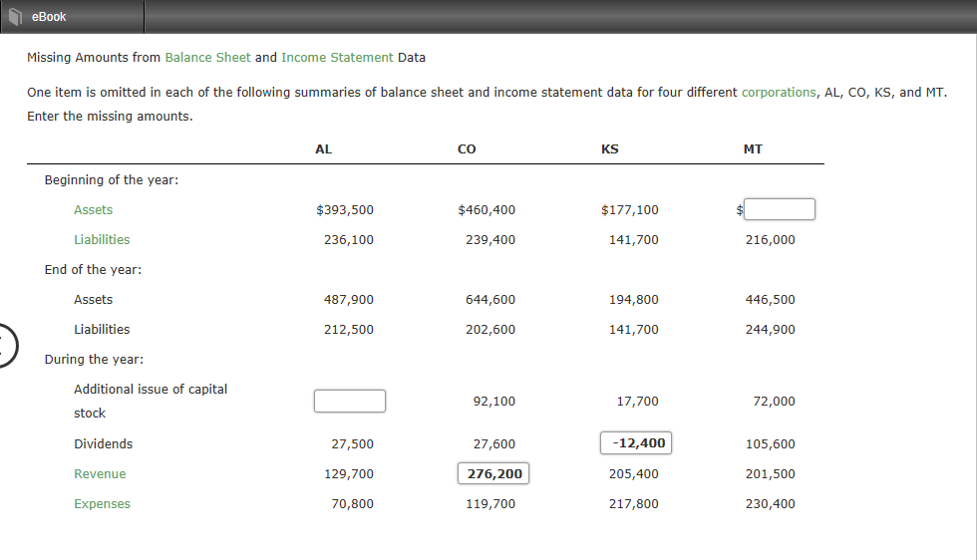This screenshot has height=560, width=977.
Task: Select the KS dividends field showing -12,400
Action: coord(636,442)
